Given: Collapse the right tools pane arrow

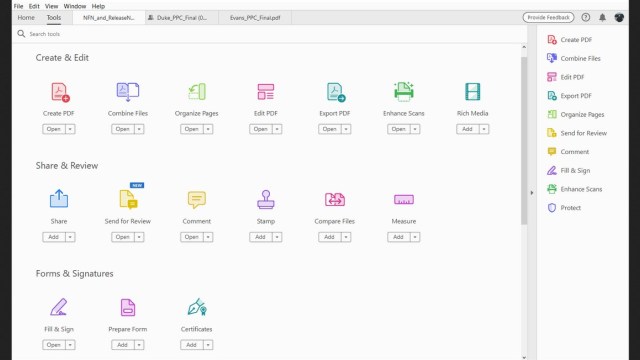Looking at the screenshot, I should pyautogui.click(x=532, y=193).
